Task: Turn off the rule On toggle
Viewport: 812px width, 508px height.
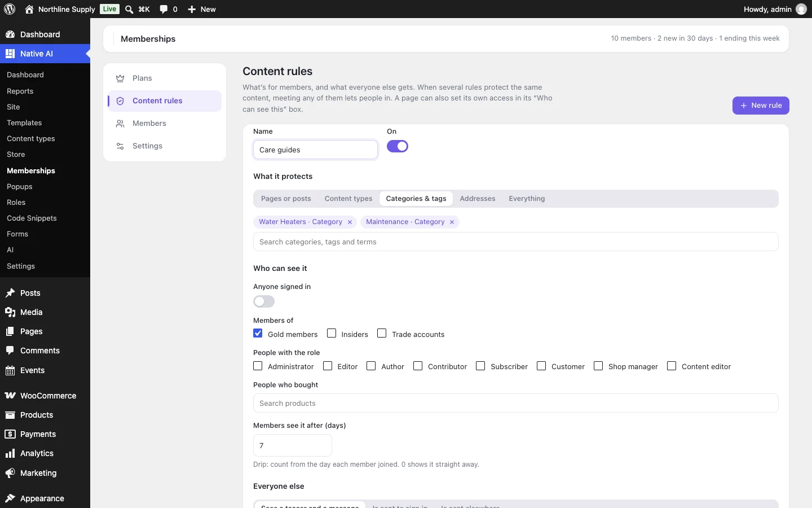Action: tap(398, 146)
